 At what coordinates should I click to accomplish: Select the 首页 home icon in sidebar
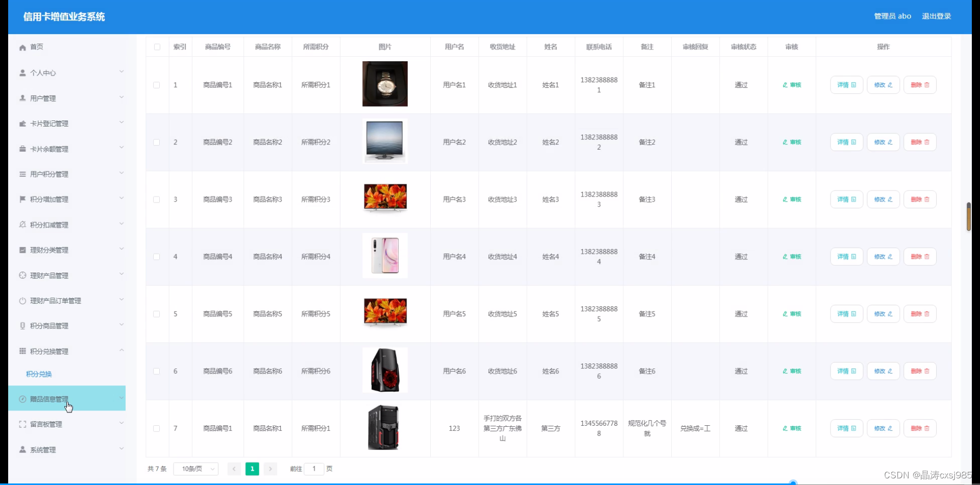(x=22, y=47)
